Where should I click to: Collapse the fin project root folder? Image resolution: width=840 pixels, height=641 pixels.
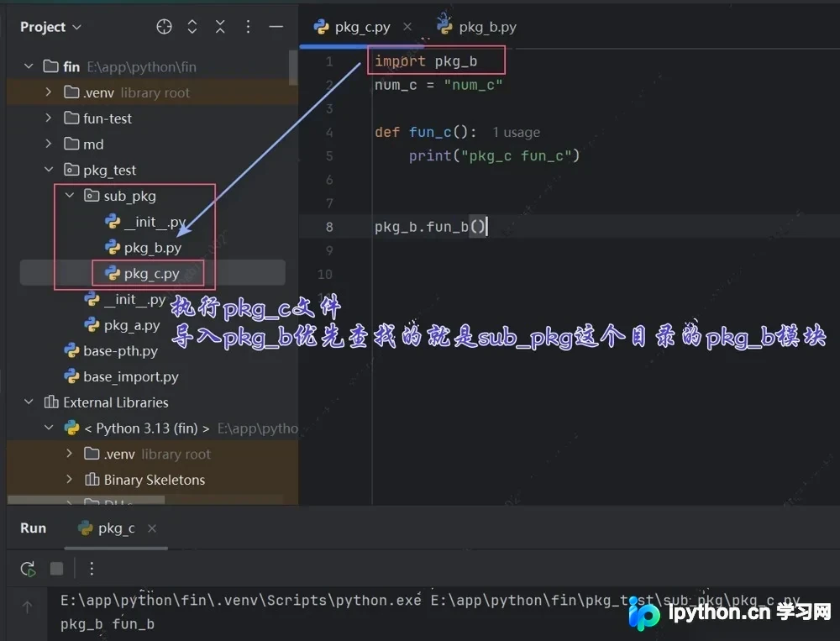point(29,66)
